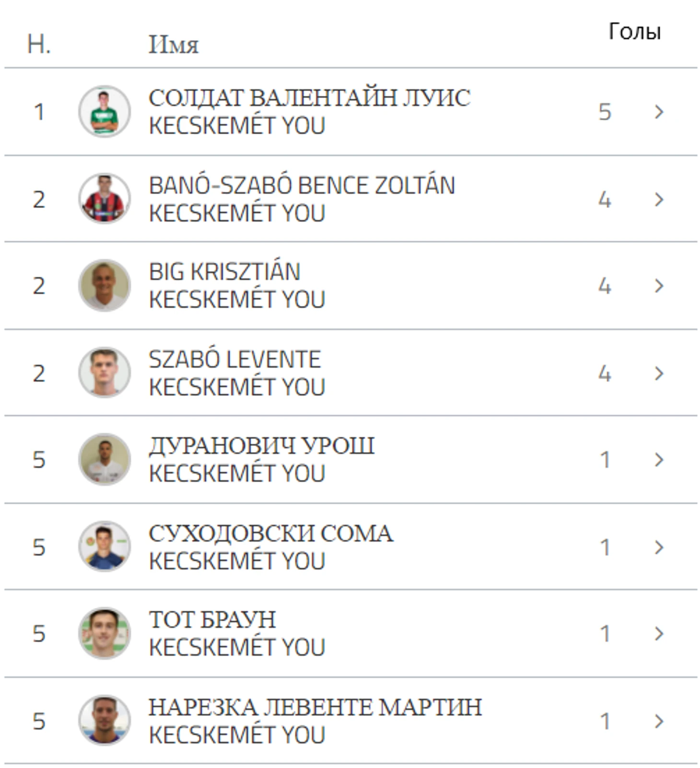This screenshot has width=700, height=768.
Task: Click Нарезка Левенте Мартин avatar
Action: coord(105,721)
